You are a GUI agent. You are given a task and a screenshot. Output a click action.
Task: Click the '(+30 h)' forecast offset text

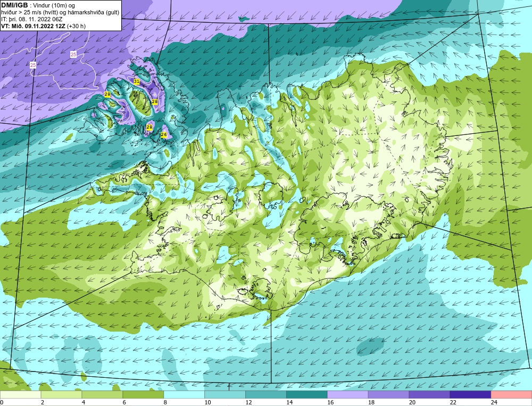point(76,26)
